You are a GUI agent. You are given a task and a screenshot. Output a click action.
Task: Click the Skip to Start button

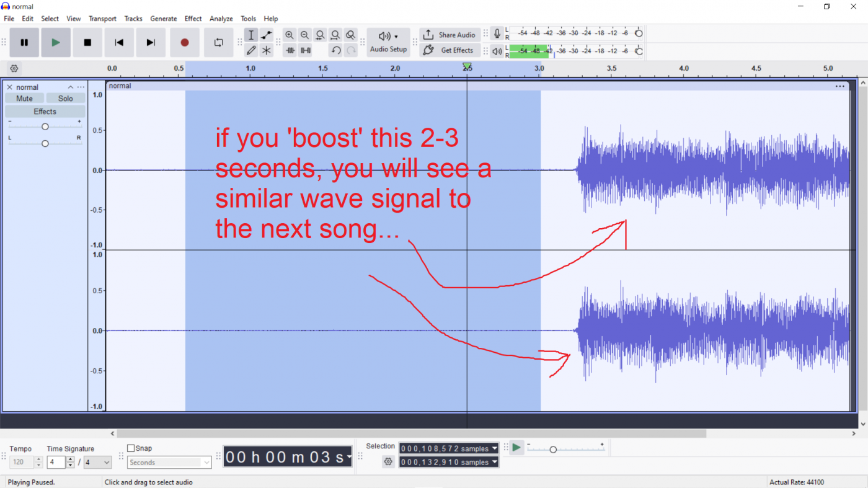pos(119,43)
